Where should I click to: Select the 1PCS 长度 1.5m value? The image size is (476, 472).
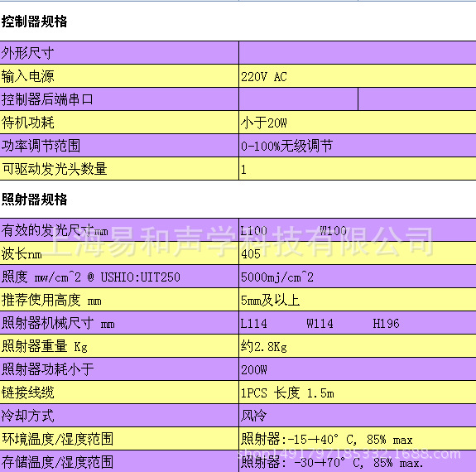287,393
